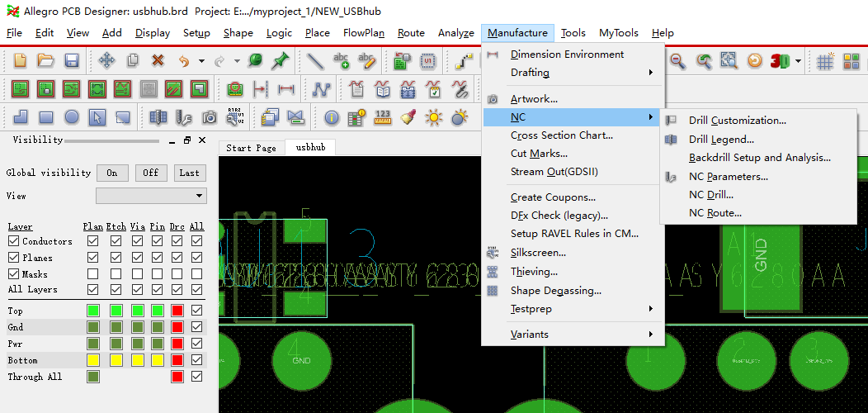
Task: Click the Add Text abc-plus icon
Action: (x=341, y=60)
